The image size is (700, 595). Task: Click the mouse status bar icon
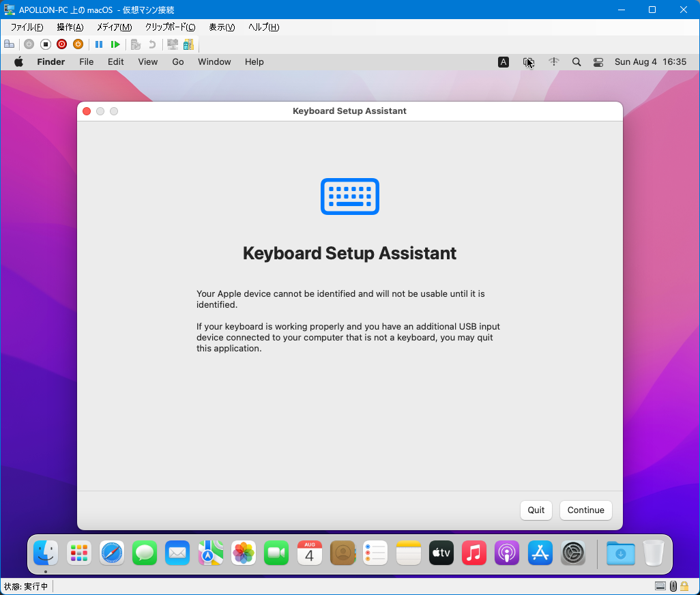[x=673, y=586]
